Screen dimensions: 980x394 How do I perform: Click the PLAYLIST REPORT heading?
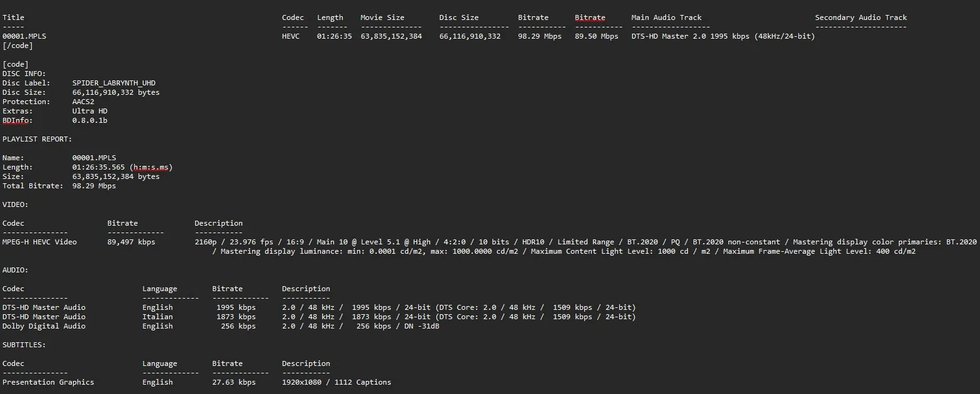point(37,139)
